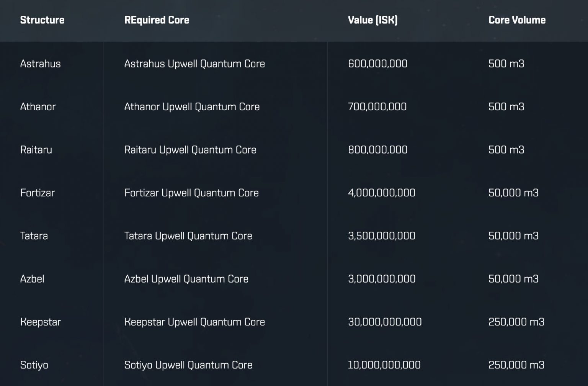Click the 500 m3 volume for Astrahus
The image size is (588, 386).
(506, 64)
